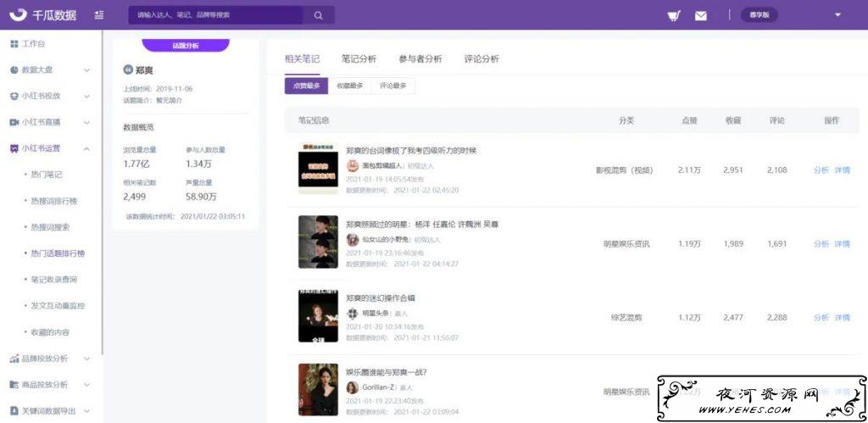Open the mail messages icon
868x423 pixels.
click(x=701, y=15)
